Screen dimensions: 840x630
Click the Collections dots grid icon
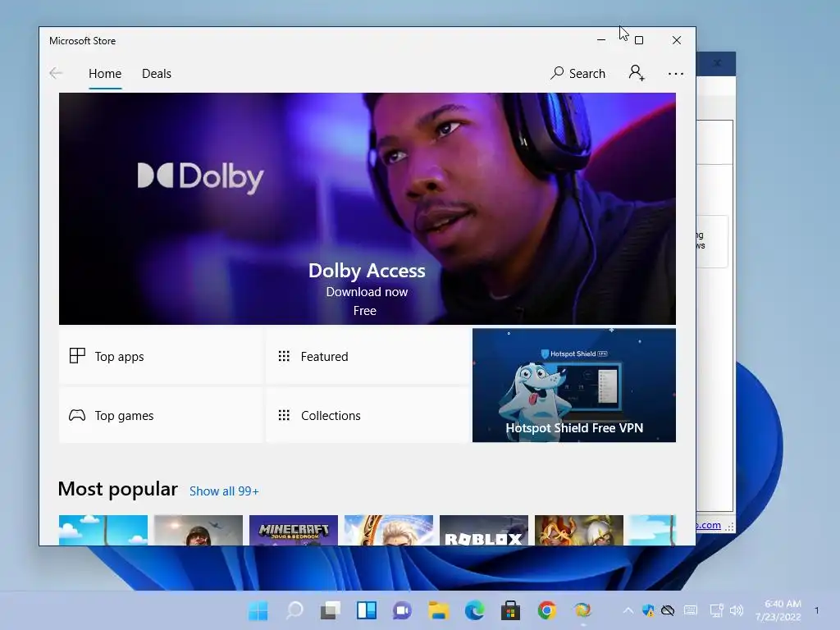tap(284, 415)
